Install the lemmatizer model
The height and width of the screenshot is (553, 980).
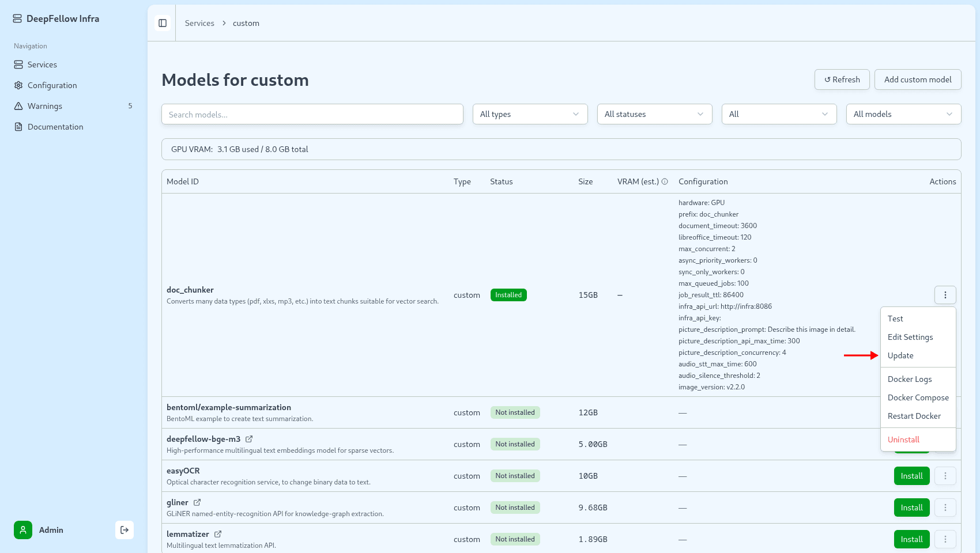(911, 539)
